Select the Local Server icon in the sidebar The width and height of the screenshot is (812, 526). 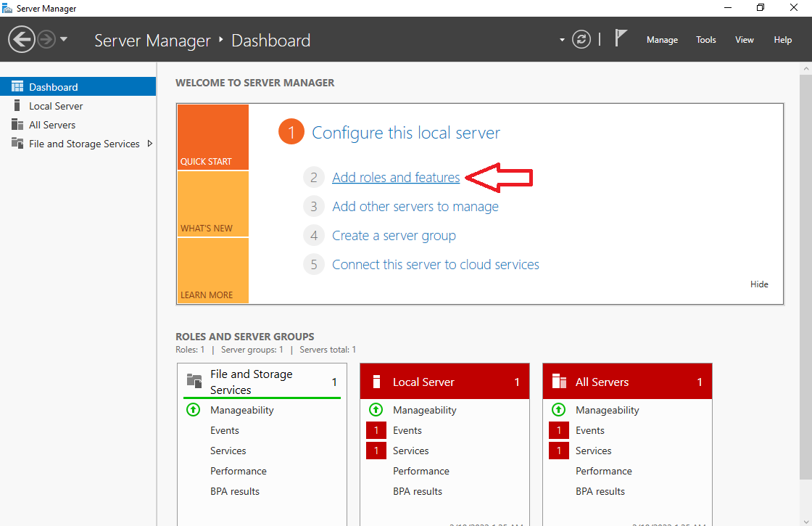click(16, 105)
